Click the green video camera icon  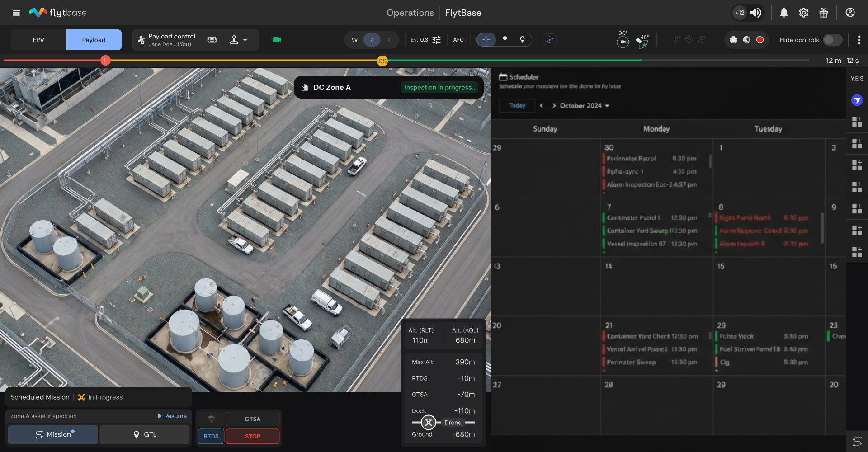277,40
